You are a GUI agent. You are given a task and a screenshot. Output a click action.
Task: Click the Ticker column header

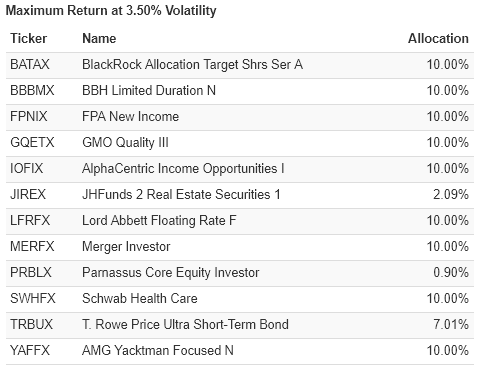point(28,38)
